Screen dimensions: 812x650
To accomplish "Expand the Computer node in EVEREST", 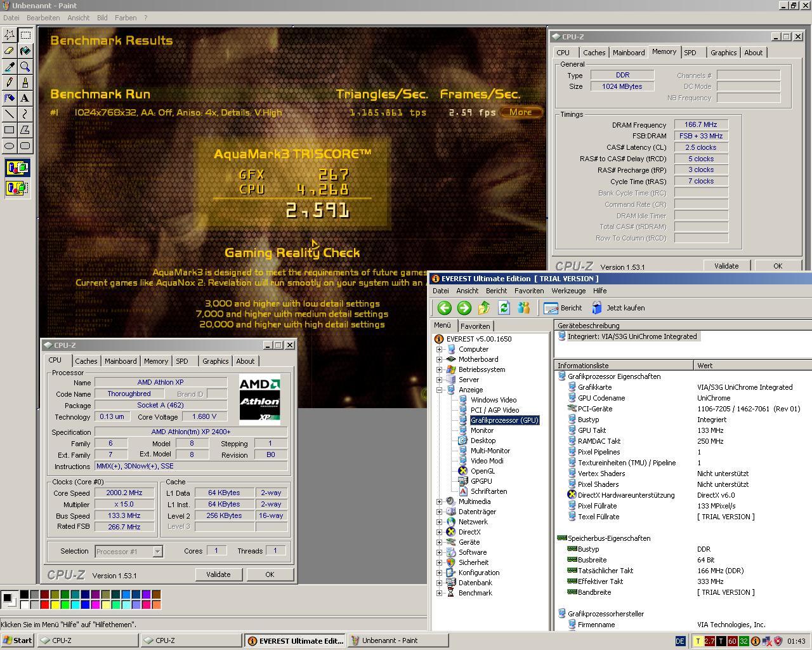I will pos(439,349).
